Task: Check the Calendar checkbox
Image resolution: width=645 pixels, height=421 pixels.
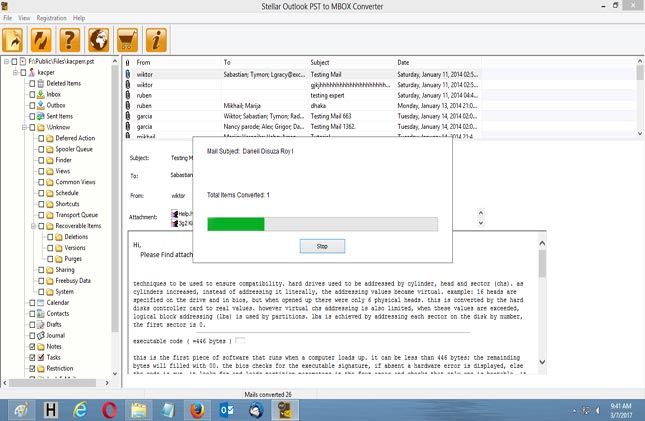Action: [x=32, y=303]
